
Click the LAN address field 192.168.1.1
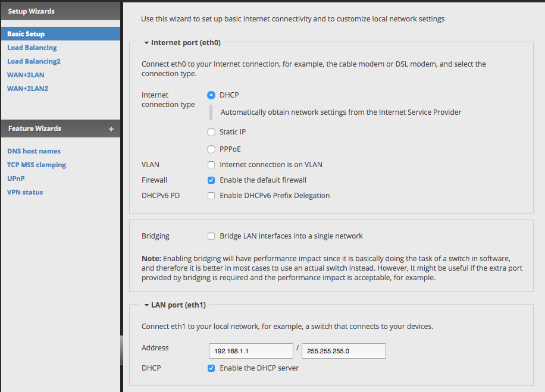(251, 351)
